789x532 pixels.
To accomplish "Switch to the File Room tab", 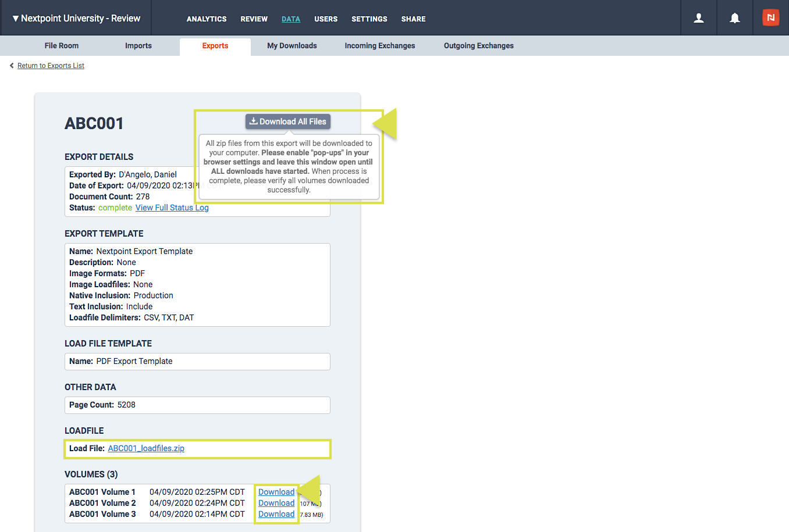I will [62, 46].
